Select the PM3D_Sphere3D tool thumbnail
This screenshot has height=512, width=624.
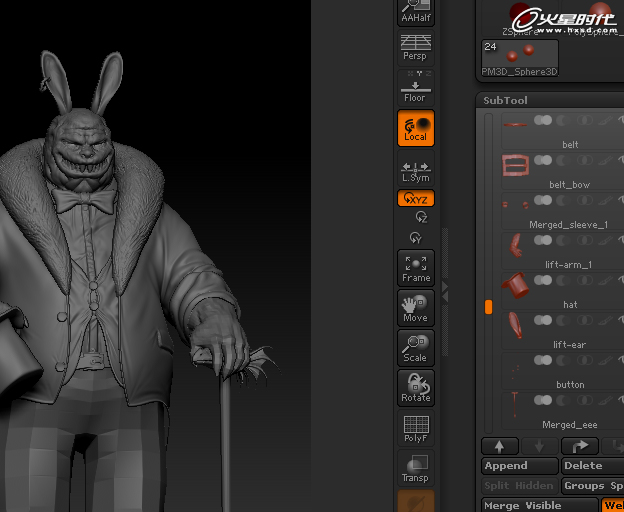519,58
